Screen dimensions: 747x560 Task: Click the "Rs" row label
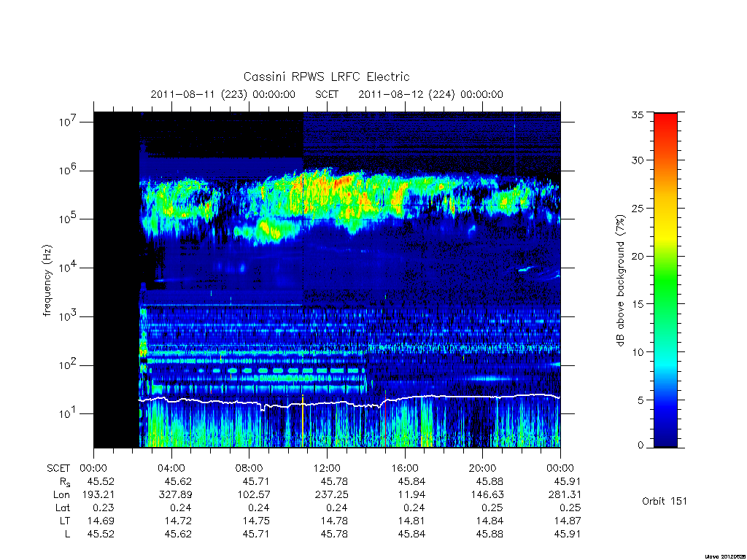[65, 482]
